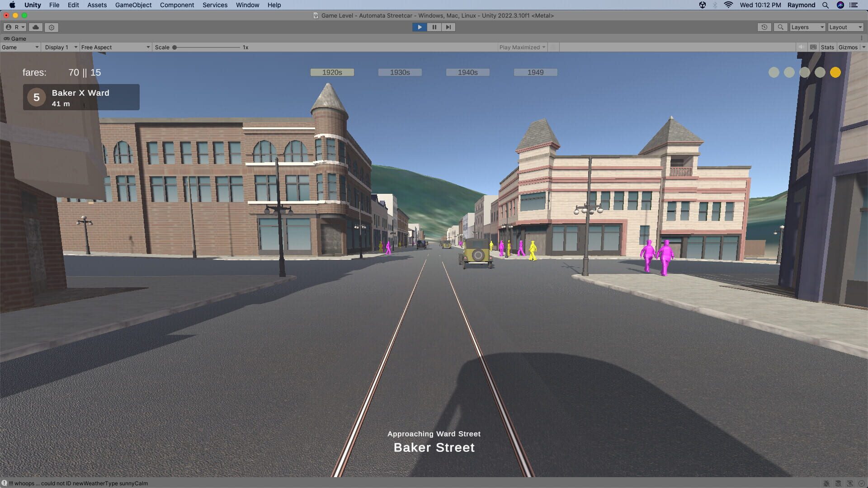Stop play mode with the Play button
Screen dimensions: 868x488
point(420,27)
